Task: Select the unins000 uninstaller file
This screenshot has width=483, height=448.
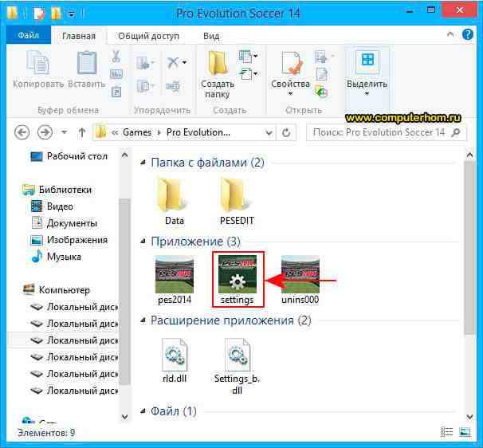Action: [x=300, y=281]
